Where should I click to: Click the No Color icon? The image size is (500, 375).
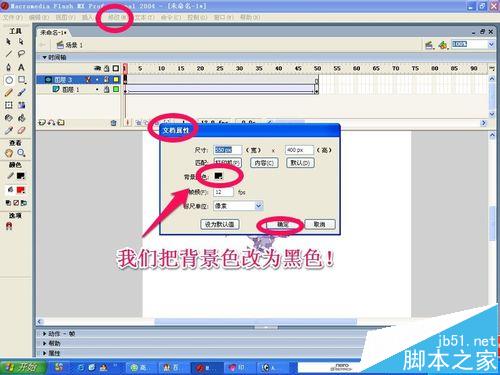click(x=16, y=203)
